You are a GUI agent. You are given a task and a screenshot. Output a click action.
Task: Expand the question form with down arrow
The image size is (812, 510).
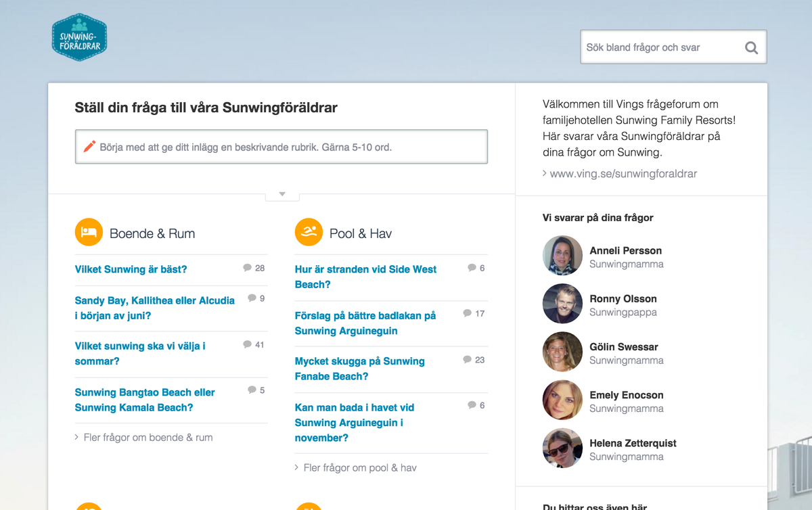click(x=282, y=195)
